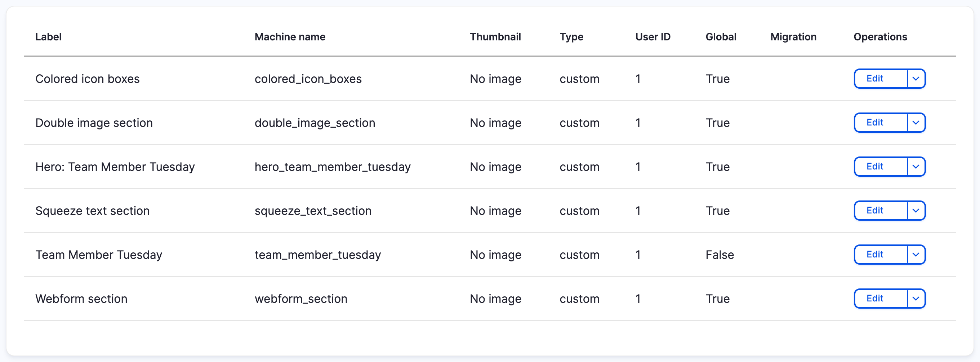Viewport: 980px width, 362px height.
Task: Click Edit for Squeeze text section
Action: tap(881, 211)
